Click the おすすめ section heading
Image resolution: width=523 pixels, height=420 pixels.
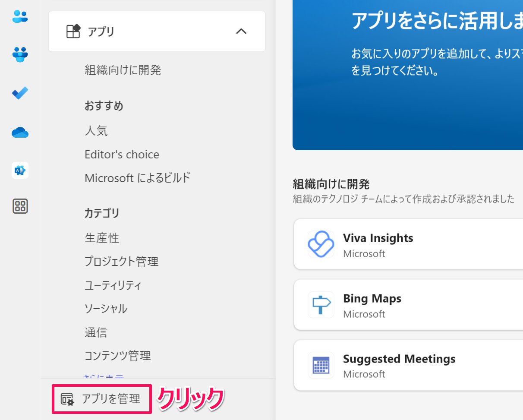[104, 106]
